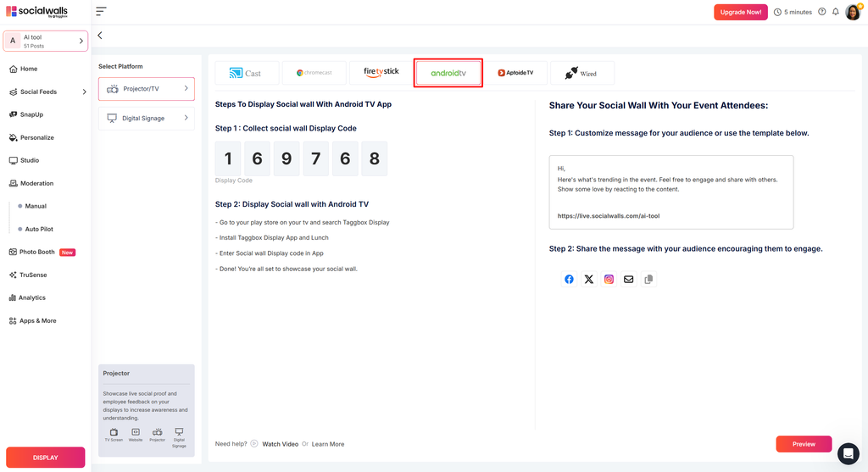Image resolution: width=868 pixels, height=472 pixels.
Task: Open the user profile avatar
Action: 853,12
